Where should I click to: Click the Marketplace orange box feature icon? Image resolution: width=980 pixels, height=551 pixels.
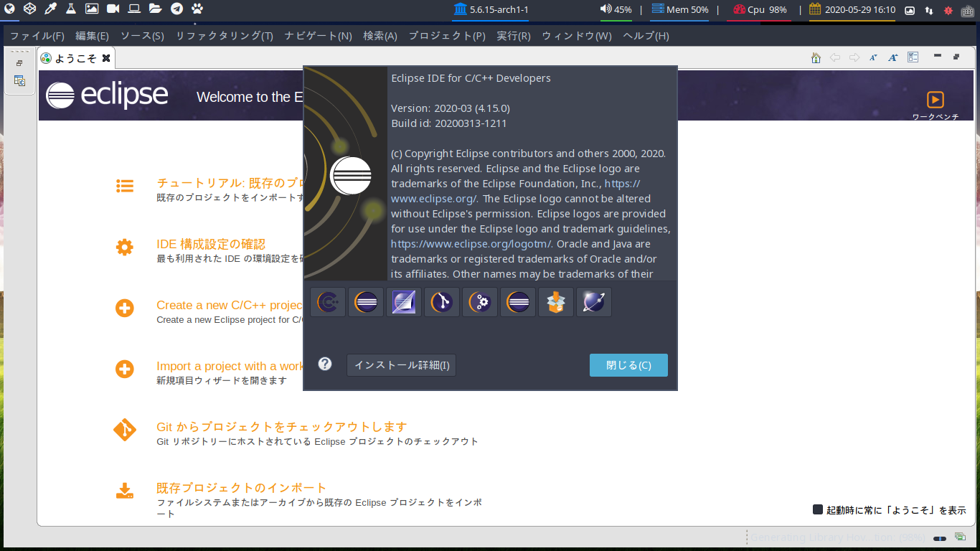pos(556,302)
